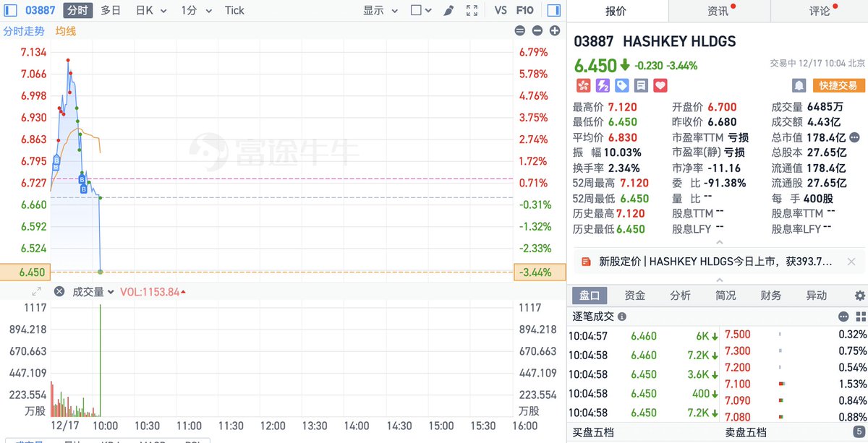Dismiss the HASHKEY new listing news banner

coord(851,262)
